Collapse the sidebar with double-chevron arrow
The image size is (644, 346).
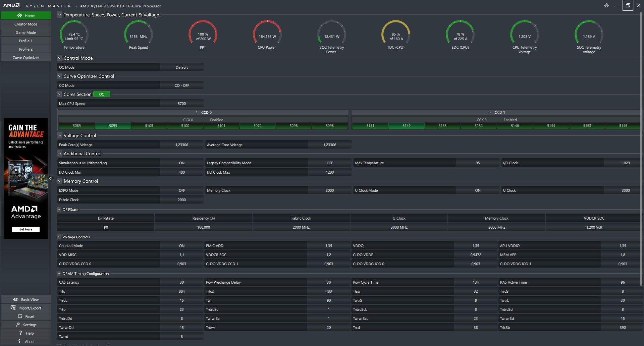[51, 178]
